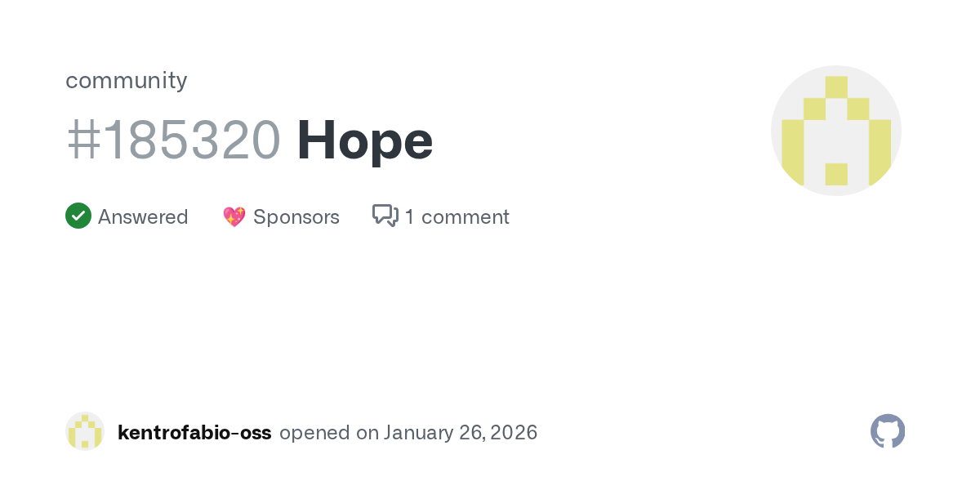The image size is (980, 490).
Task: Click the number 1 in comment count
Action: click(x=409, y=216)
